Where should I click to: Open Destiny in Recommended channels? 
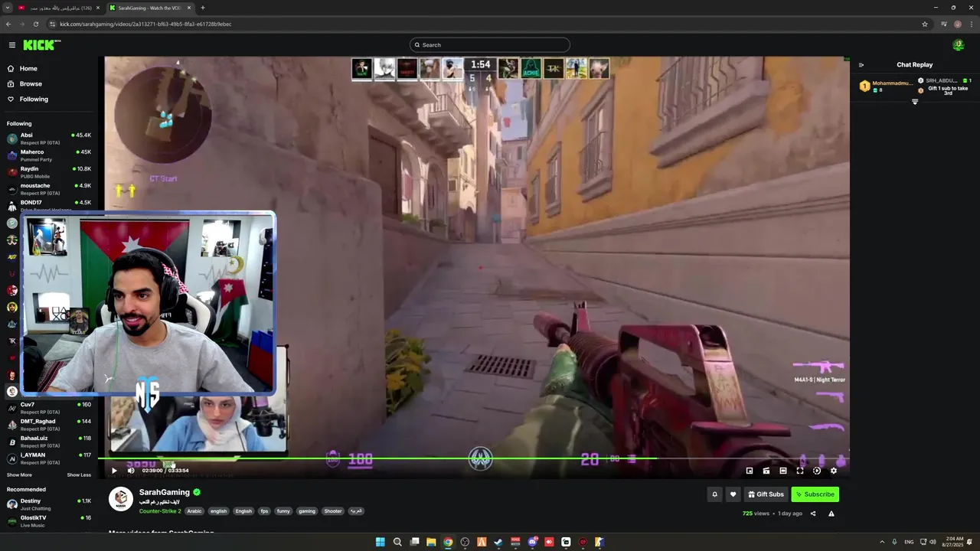click(49, 504)
